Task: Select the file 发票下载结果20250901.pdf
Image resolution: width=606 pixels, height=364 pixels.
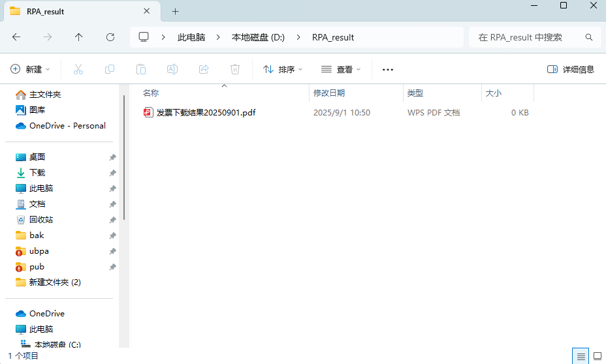Action: coord(206,112)
